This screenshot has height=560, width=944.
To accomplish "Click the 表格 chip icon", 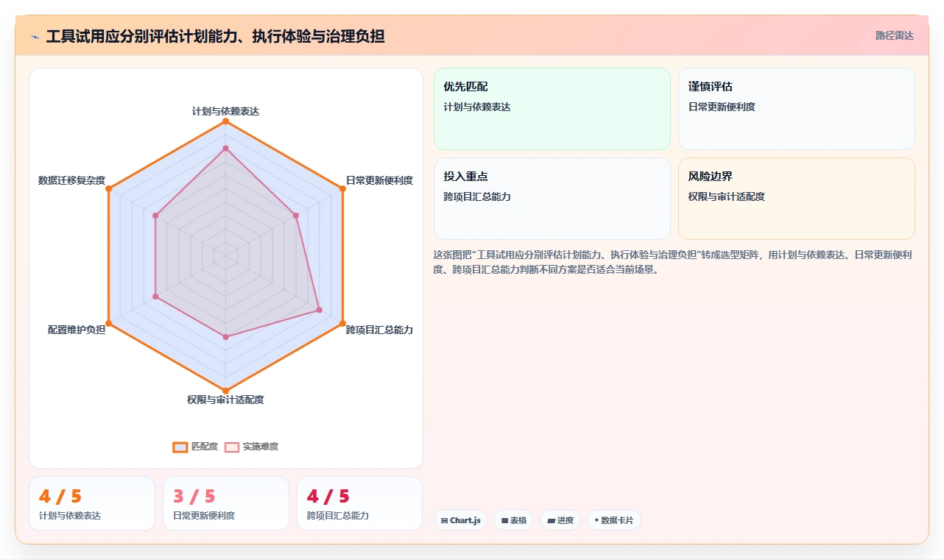I will click(504, 521).
